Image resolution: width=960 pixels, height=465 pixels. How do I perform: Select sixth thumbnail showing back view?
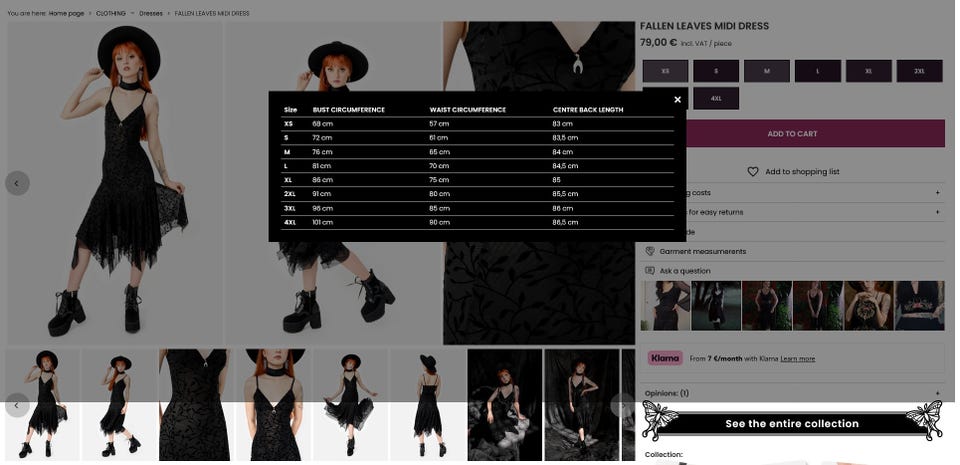click(x=427, y=404)
